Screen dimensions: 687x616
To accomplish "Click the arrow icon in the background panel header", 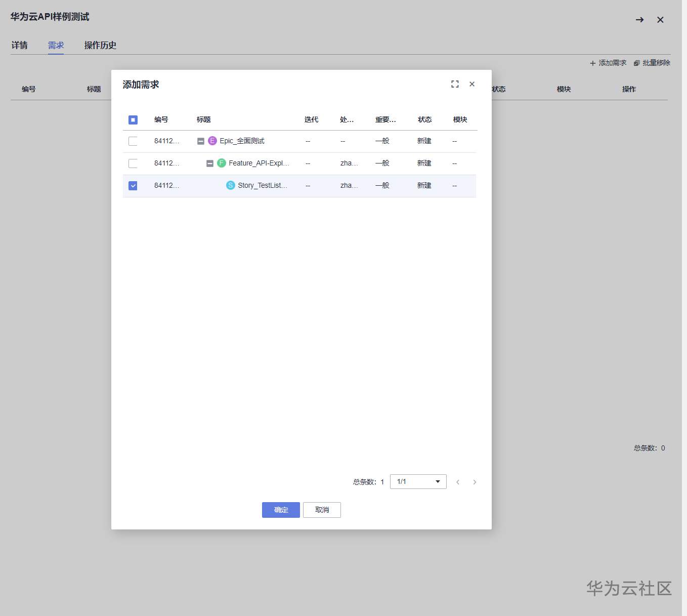I will 640,20.
